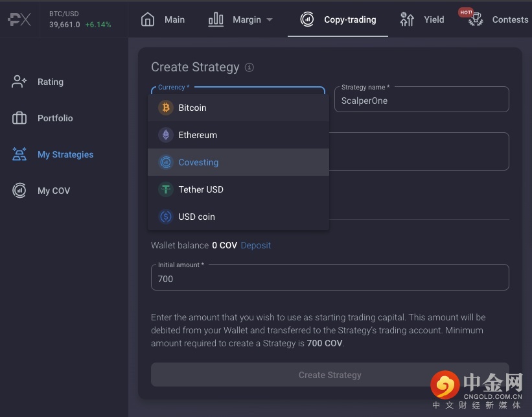Image resolution: width=532 pixels, height=417 pixels.
Task: Click the info icon beside Create Strategy
Action: point(249,67)
